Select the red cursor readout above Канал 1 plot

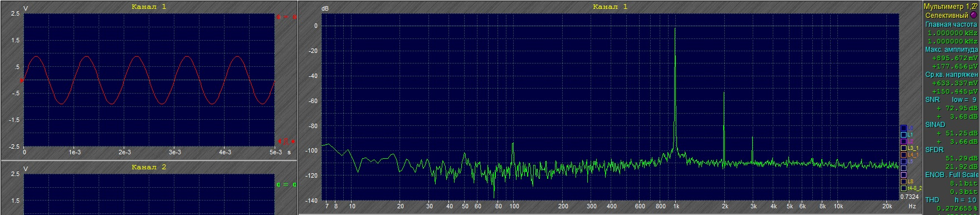click(286, 17)
